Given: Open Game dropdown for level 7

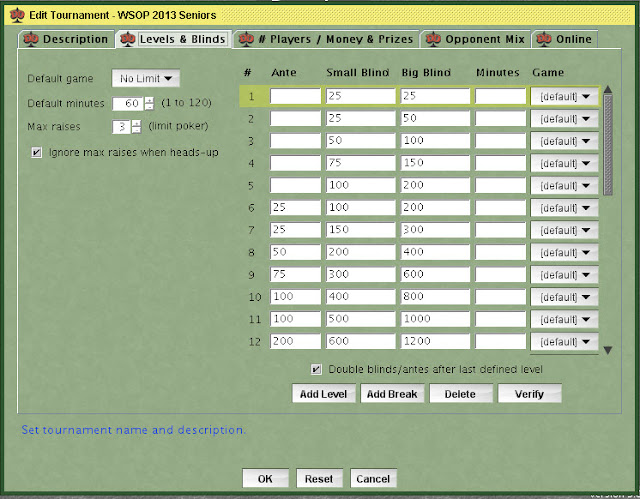Looking at the screenshot, I should (x=564, y=231).
